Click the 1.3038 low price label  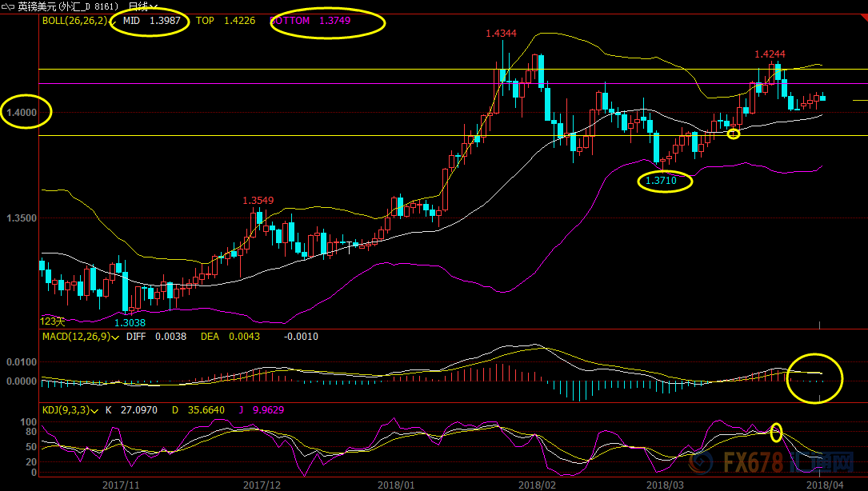tap(130, 323)
